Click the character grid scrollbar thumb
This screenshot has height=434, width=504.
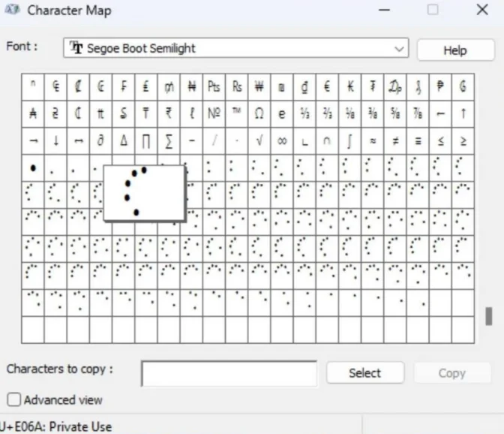tap(488, 316)
